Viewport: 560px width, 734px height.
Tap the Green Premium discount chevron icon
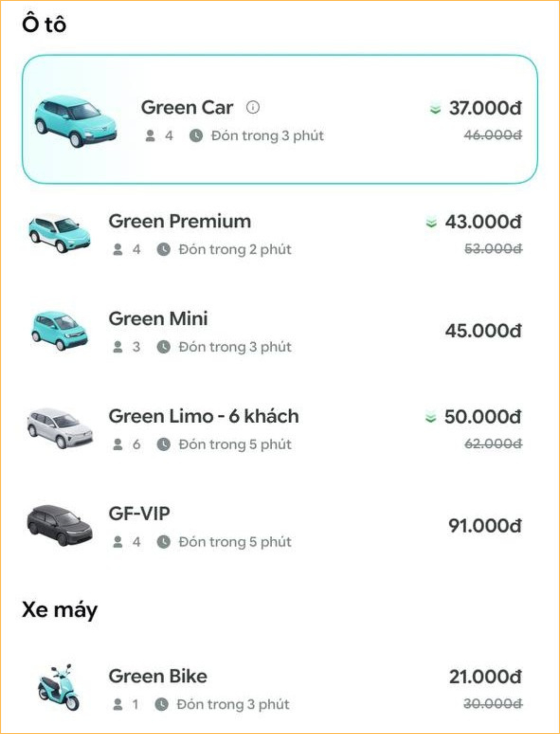click(431, 222)
